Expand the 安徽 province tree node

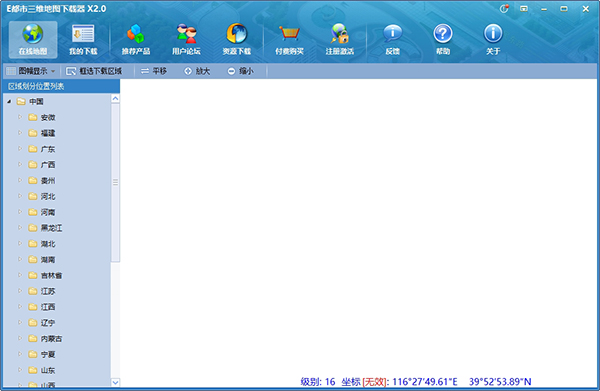tap(20, 117)
